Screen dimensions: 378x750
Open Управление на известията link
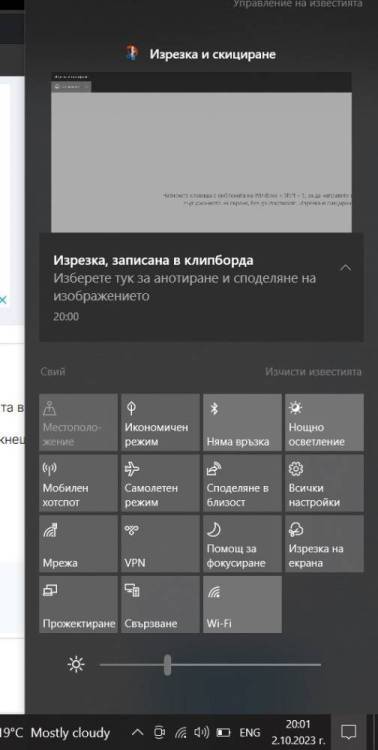pos(298,4)
